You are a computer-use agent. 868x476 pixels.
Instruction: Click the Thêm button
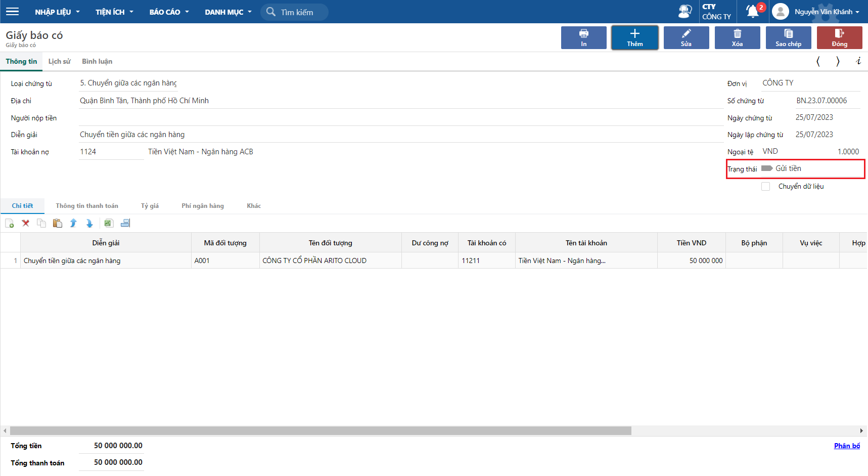[x=634, y=37]
